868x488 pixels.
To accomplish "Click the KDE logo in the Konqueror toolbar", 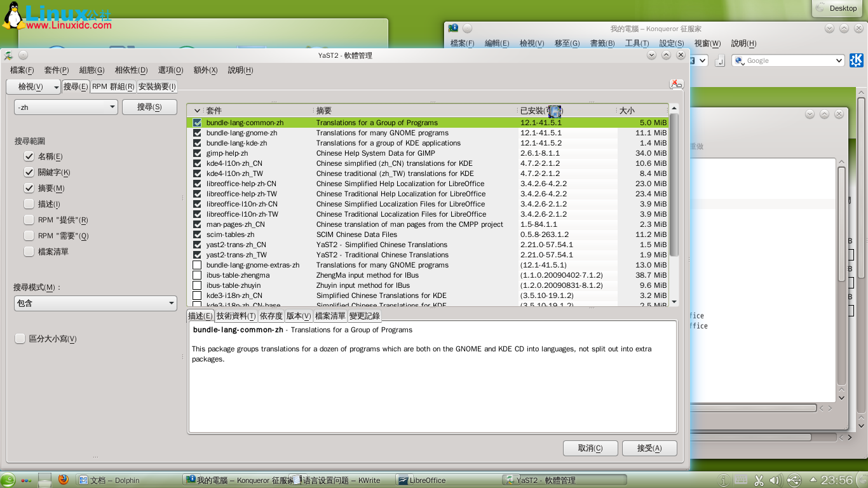I will click(856, 60).
